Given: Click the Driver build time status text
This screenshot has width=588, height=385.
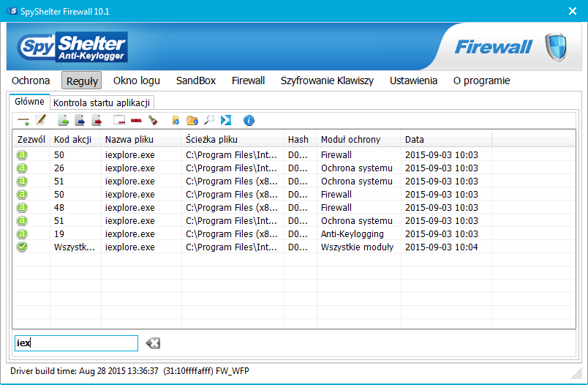Looking at the screenshot, I should [129, 371].
